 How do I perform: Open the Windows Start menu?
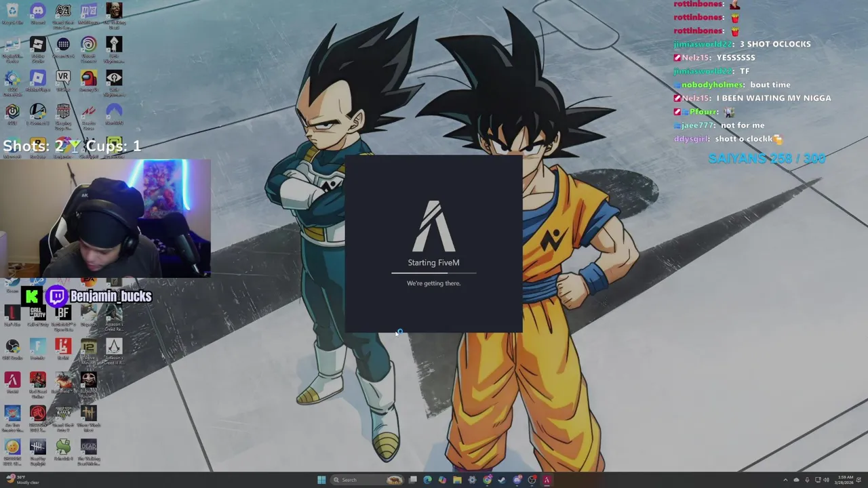coord(321,480)
